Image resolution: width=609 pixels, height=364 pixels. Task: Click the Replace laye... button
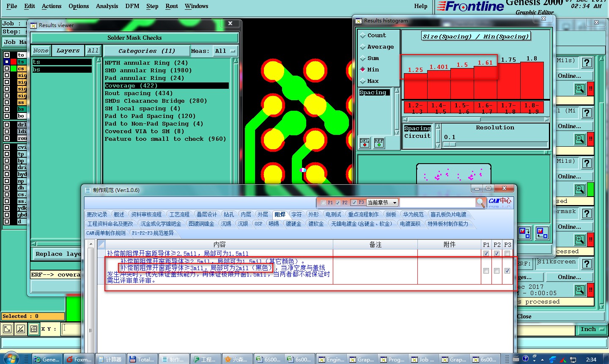click(x=58, y=254)
